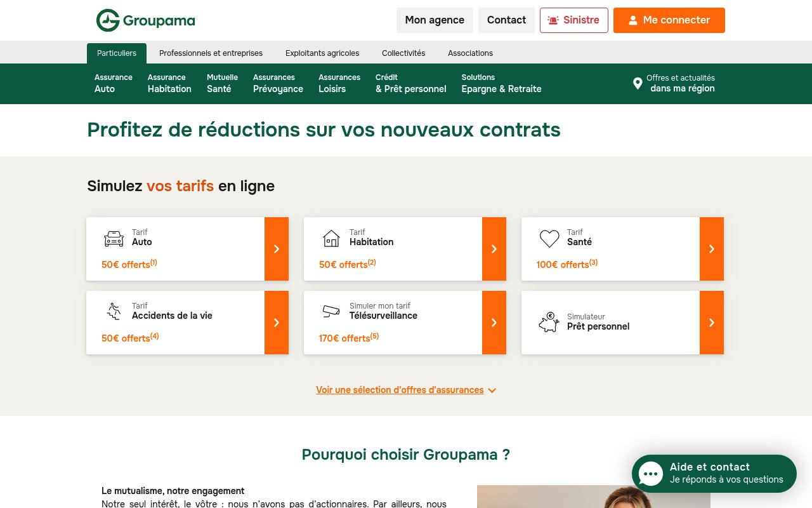
Task: Click the '50€ offerts(2)' text on Habitation card
Action: tap(348, 264)
